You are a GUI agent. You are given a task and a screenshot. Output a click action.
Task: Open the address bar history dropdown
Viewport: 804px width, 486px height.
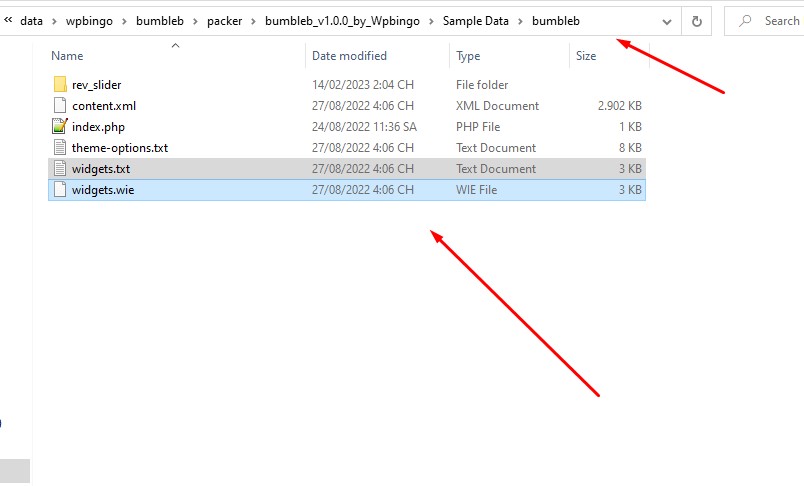667,22
